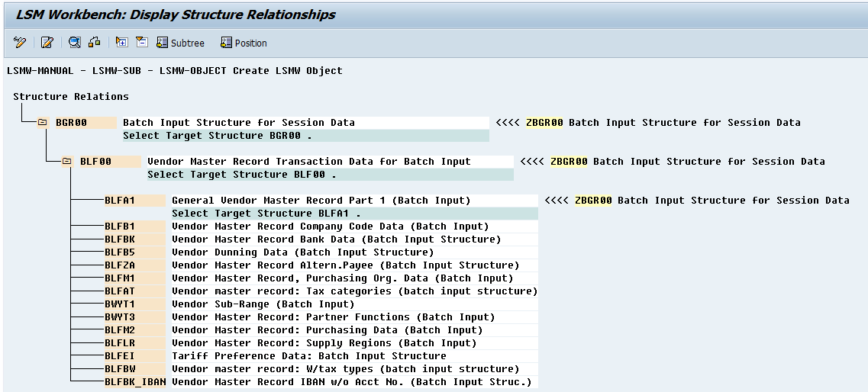Click BGR00's 'Batch Input Structure for Session Data' description
Viewport: 868px width, 392px height.
(x=239, y=123)
